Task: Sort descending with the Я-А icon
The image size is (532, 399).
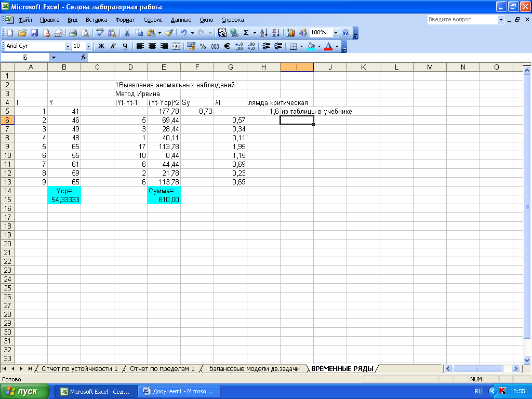Action: (276, 33)
